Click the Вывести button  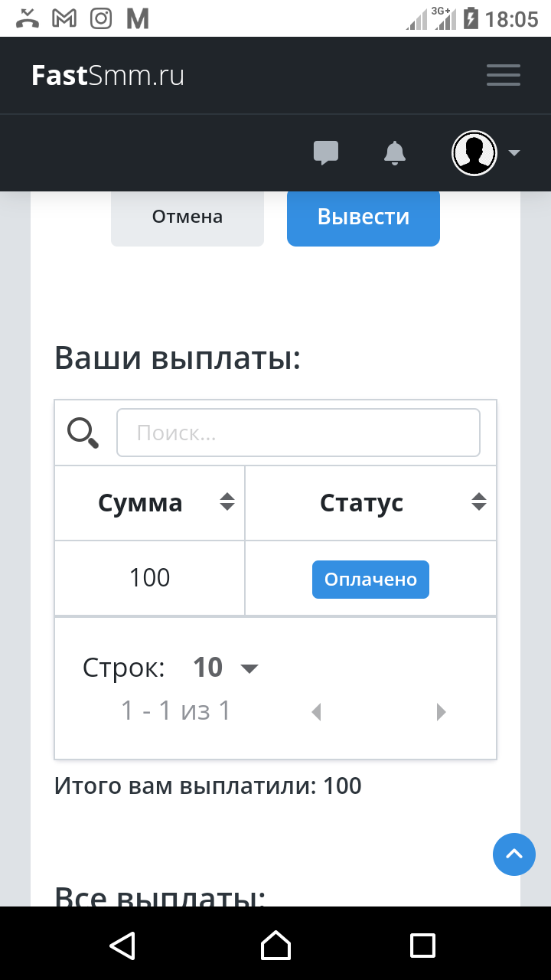364,217
